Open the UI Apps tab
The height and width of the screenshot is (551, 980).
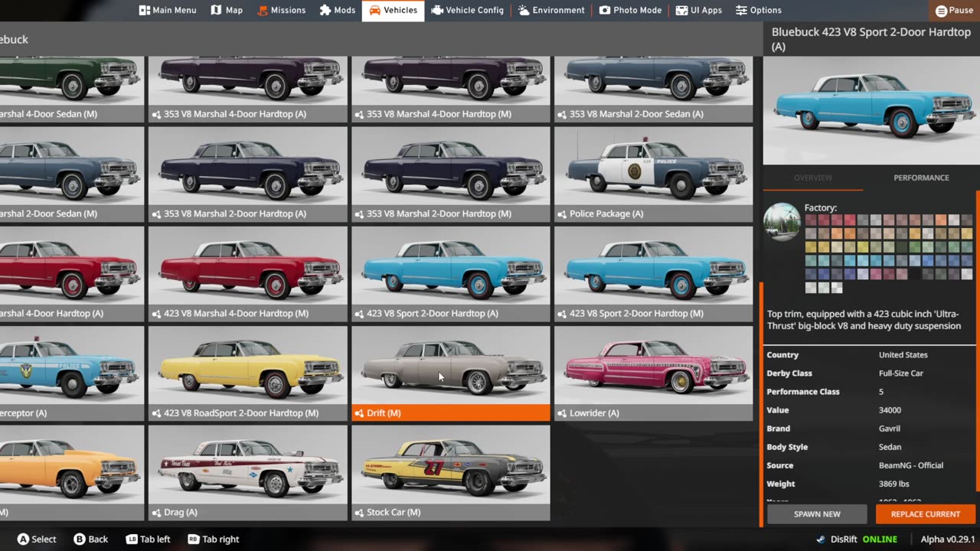699,11
